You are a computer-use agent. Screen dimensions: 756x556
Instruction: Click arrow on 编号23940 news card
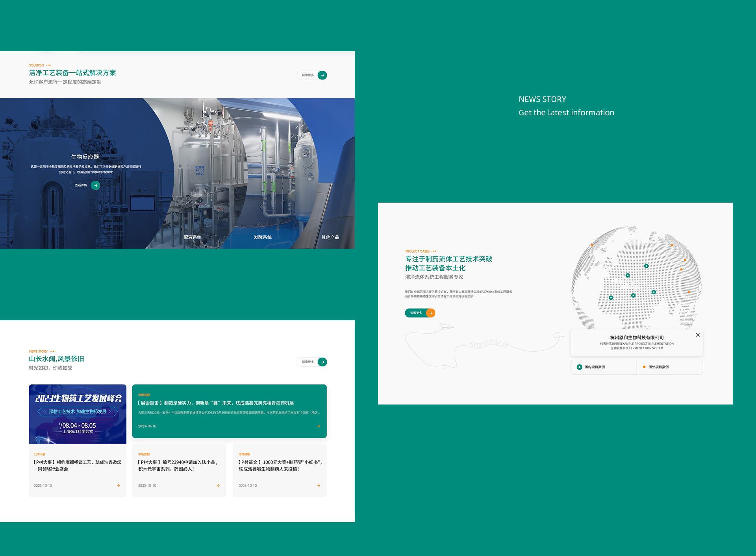pos(218,486)
